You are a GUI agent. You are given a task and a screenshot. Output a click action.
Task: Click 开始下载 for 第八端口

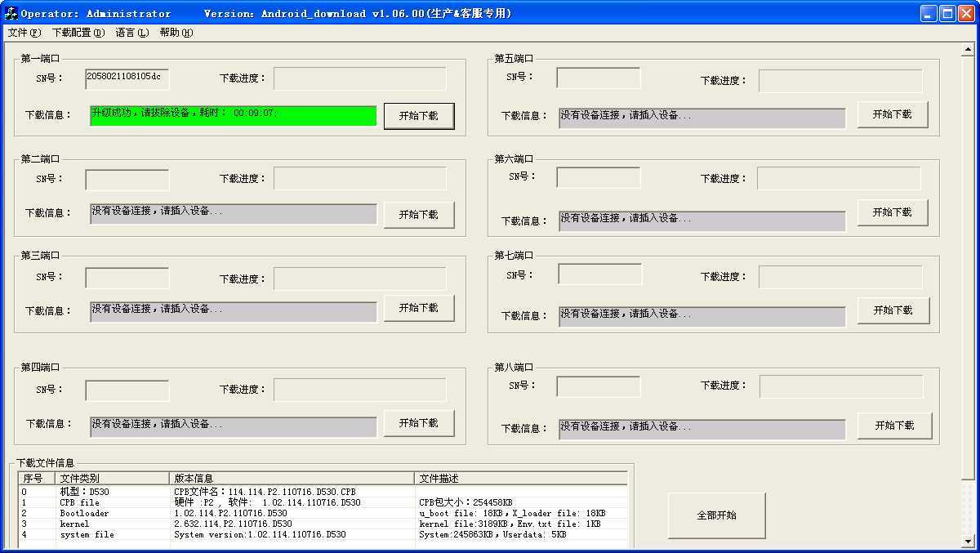(894, 426)
